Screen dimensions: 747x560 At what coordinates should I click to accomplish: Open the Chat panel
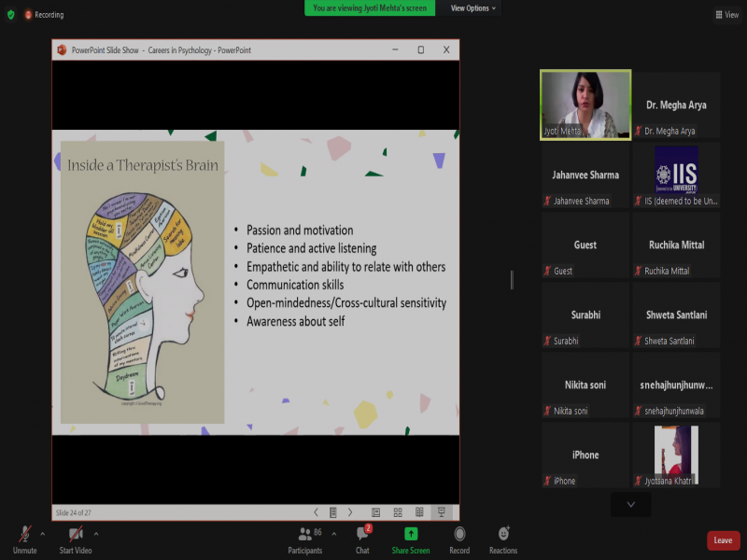(362, 536)
